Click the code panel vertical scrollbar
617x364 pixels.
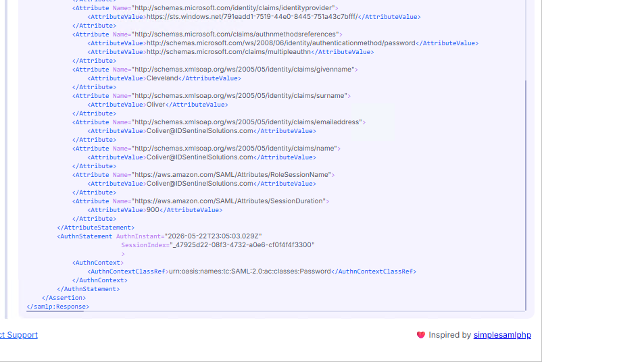point(526,194)
